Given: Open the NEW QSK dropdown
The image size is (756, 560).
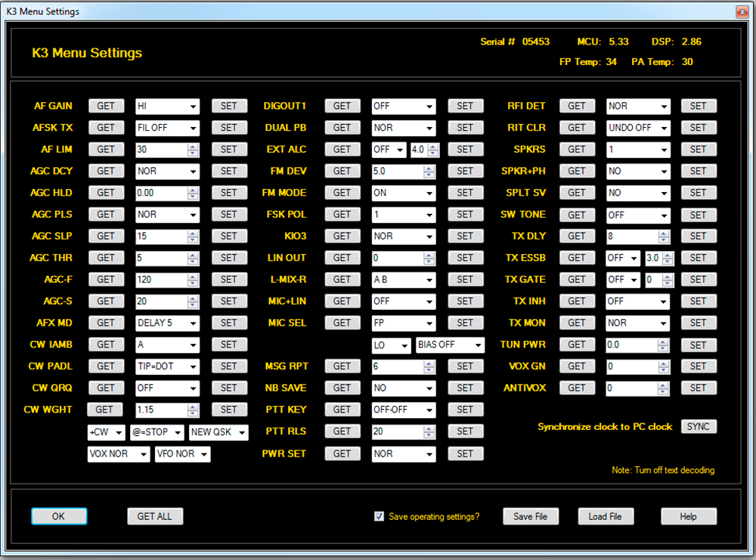Looking at the screenshot, I should point(218,432).
